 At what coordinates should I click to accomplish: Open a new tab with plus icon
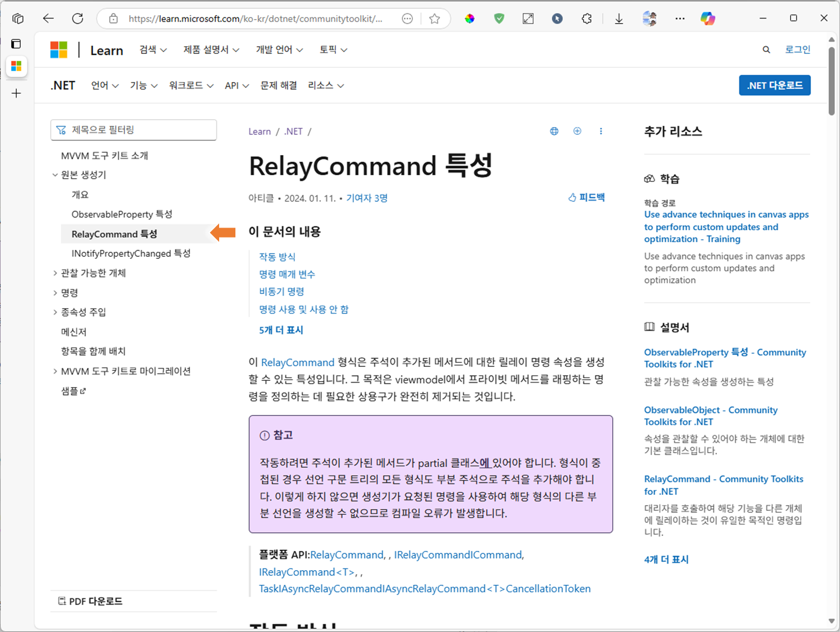16,93
